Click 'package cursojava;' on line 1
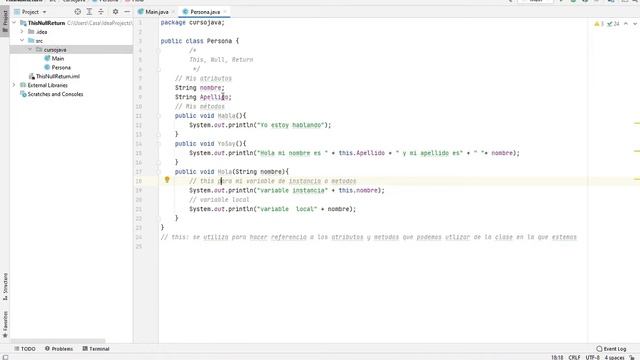Image resolution: width=640 pixels, height=360 pixels. [x=193, y=22]
